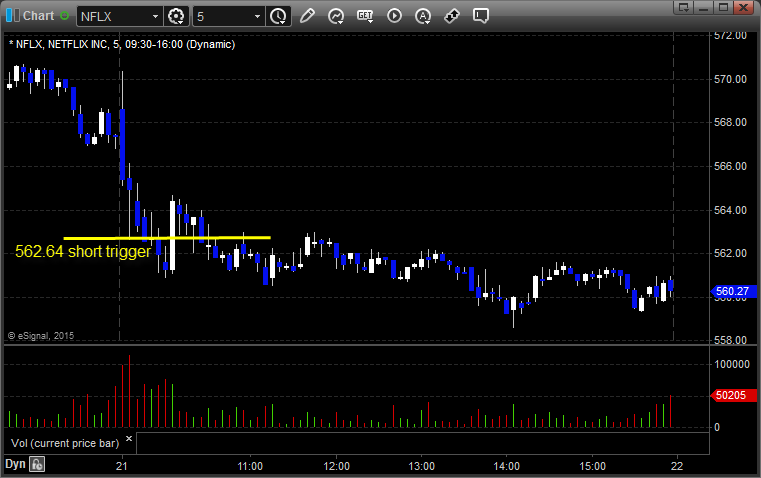Click the 100000 volume axis label
The height and width of the screenshot is (478, 761).
point(732,364)
